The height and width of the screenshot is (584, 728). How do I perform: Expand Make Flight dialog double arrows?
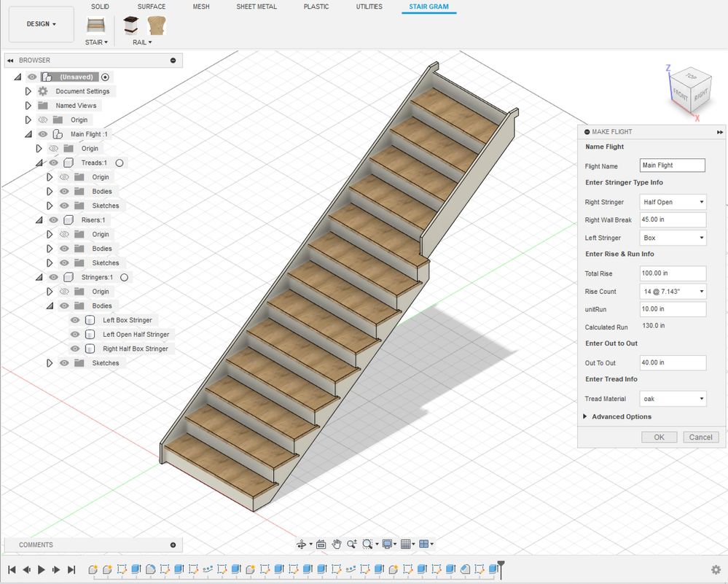pyautogui.click(x=720, y=132)
